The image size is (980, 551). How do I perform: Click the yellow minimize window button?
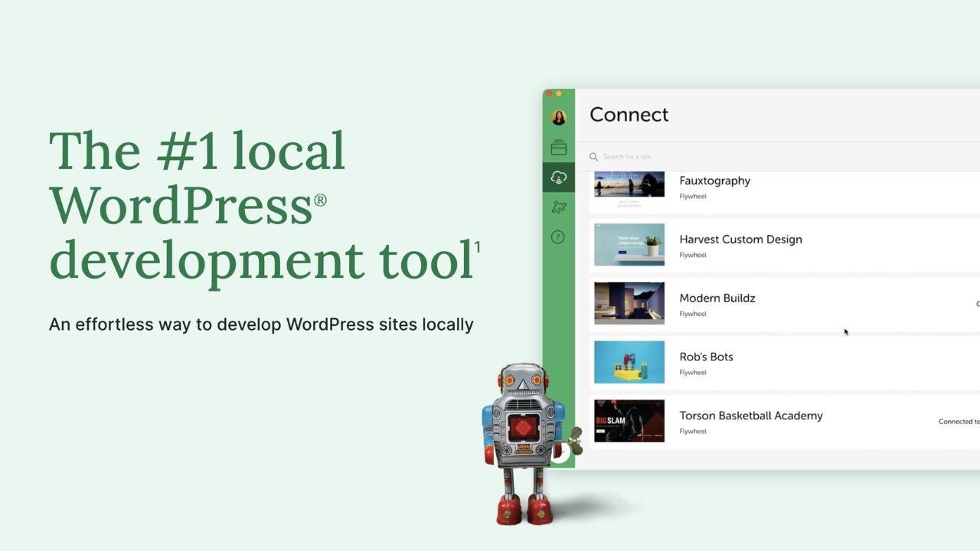coord(559,93)
